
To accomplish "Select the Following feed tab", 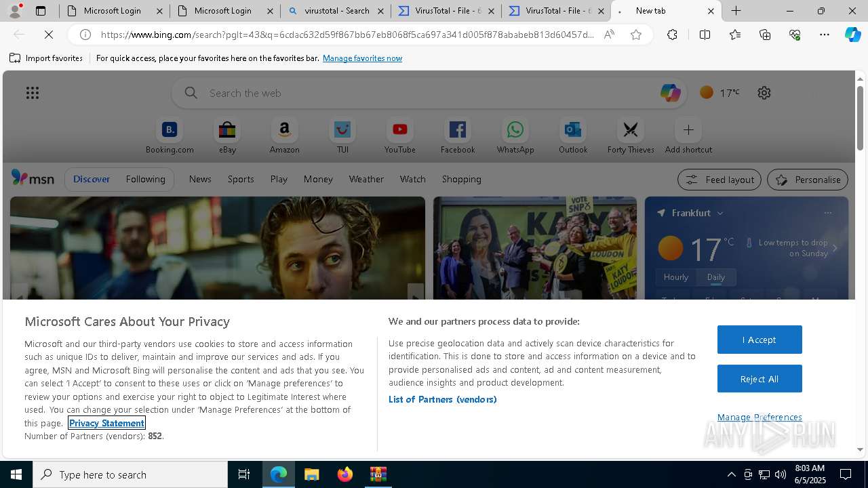I will (x=145, y=179).
